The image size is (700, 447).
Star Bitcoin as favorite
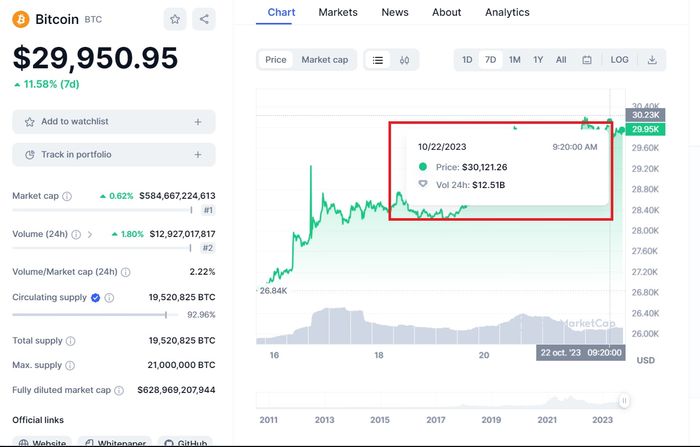[175, 19]
